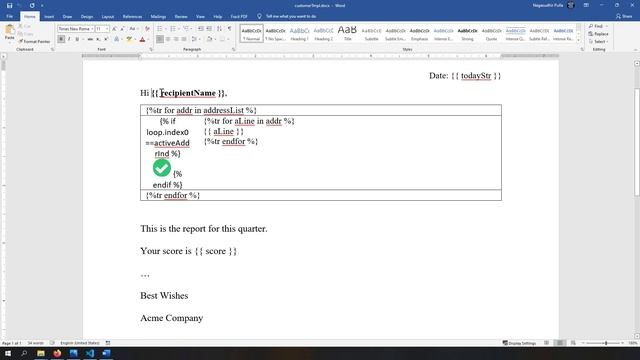Apply the Heading 1 style
The image size is (640, 360).
tap(299, 33)
